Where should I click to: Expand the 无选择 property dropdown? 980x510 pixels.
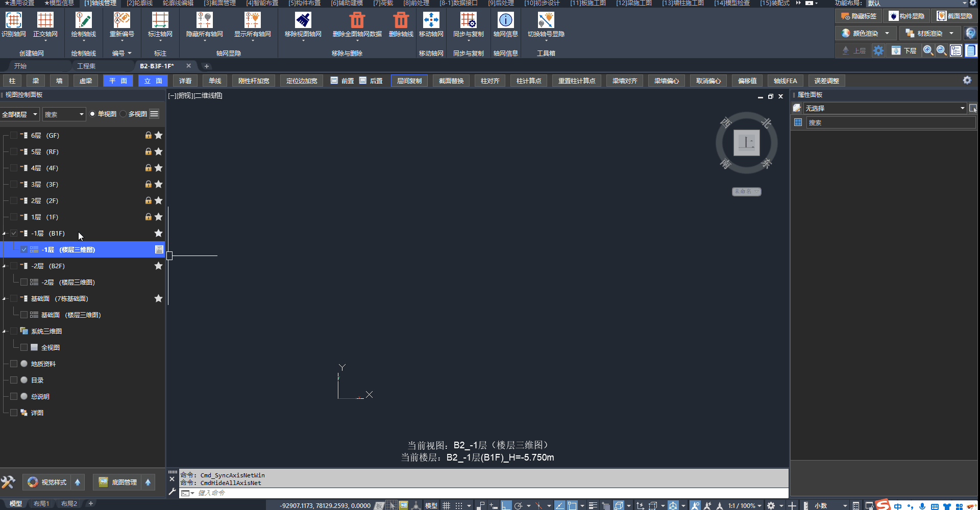point(962,108)
